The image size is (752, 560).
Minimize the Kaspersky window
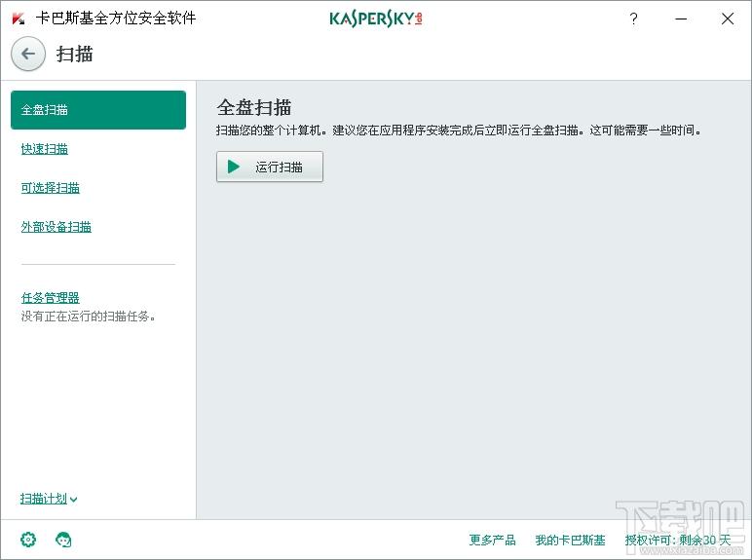[681, 19]
